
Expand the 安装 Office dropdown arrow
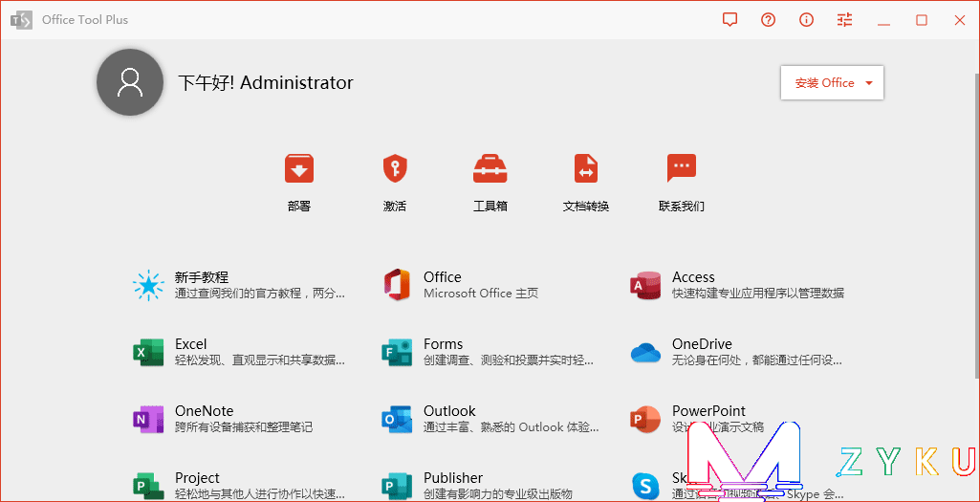coord(869,83)
